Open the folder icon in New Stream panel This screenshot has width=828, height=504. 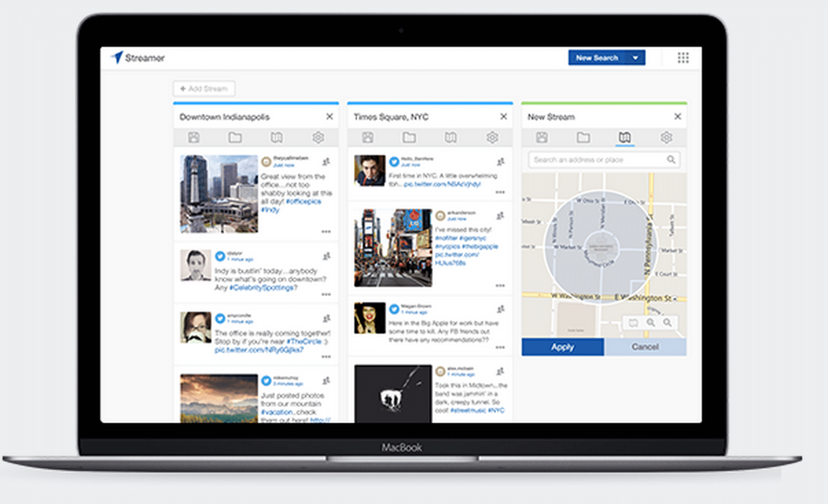tap(583, 137)
